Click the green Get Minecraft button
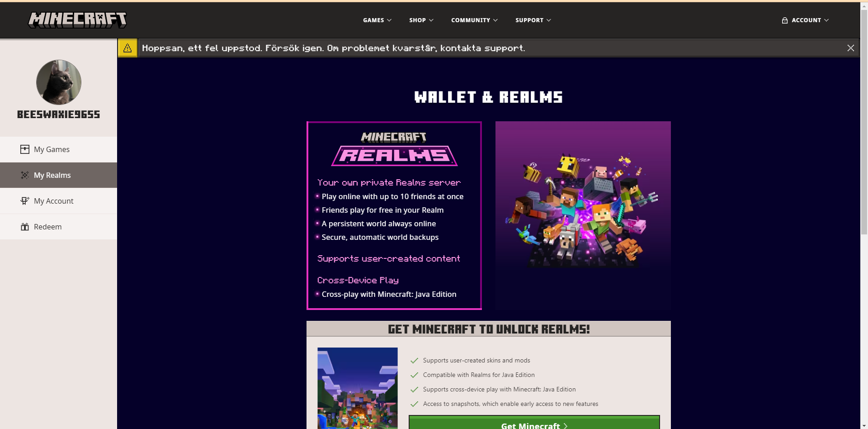The width and height of the screenshot is (868, 429). pyautogui.click(x=534, y=423)
